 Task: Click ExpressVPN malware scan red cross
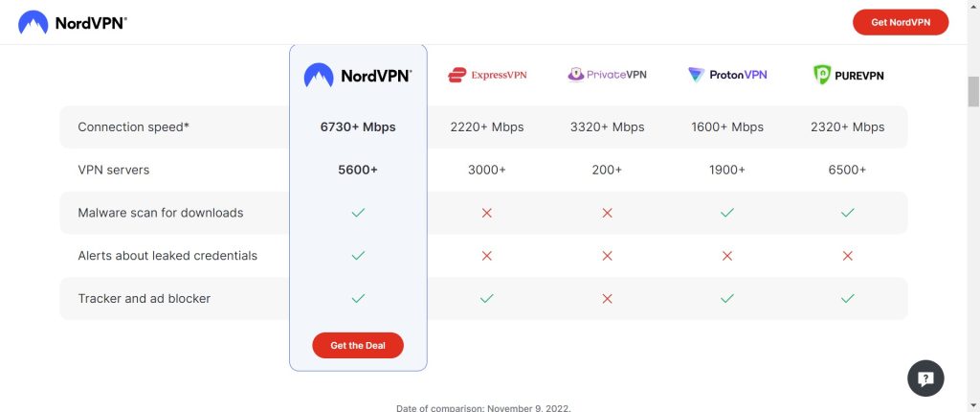pyautogui.click(x=487, y=213)
